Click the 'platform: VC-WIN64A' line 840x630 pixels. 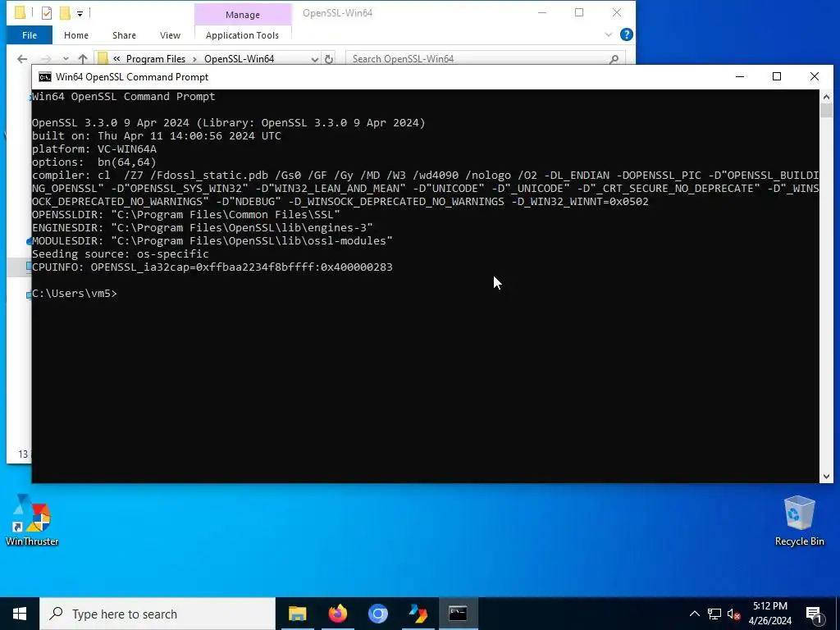[94, 149]
